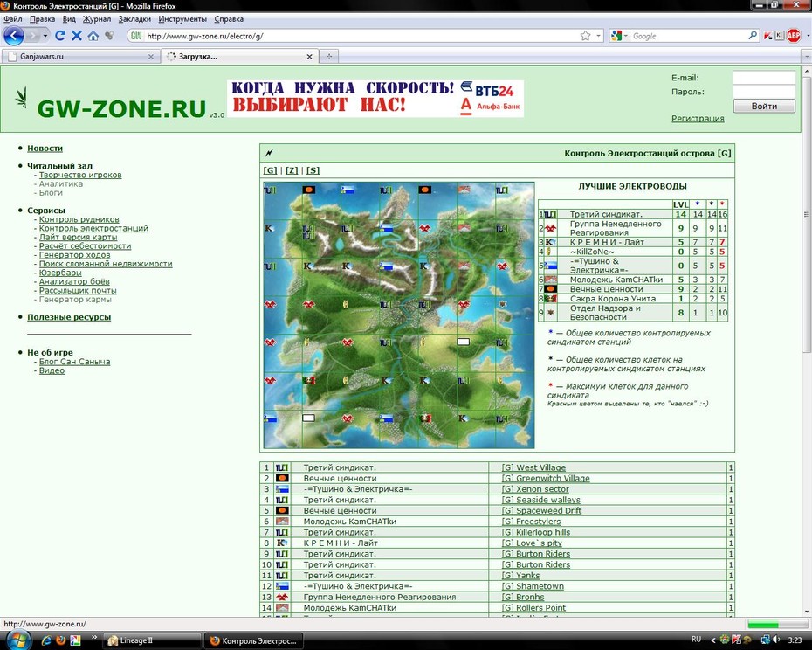Click the lightning icon in panel header
The image size is (812, 650).
tap(269, 153)
